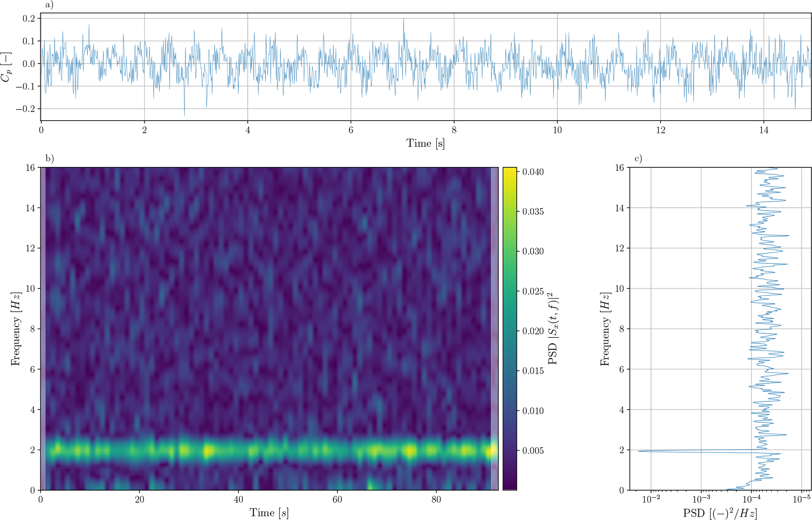Click the spectrogram's 'Frequency [Hz]' axis label
812x520 pixels.
(x=16, y=329)
